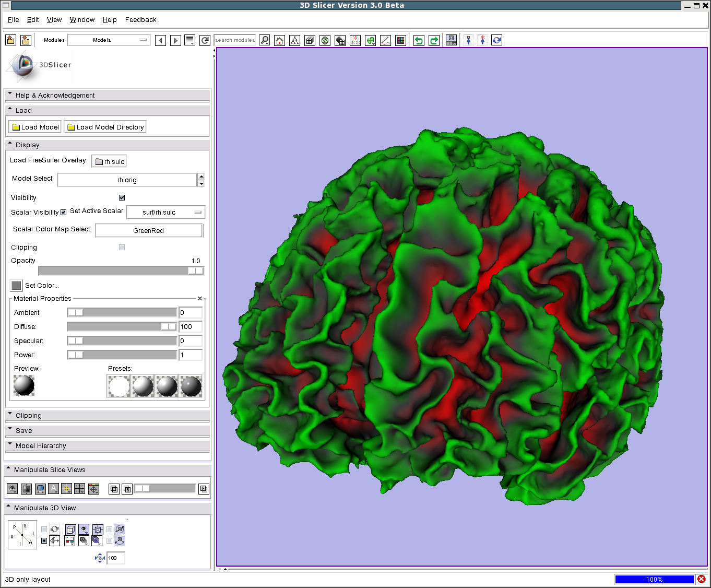Click the search modules input field

click(x=234, y=40)
